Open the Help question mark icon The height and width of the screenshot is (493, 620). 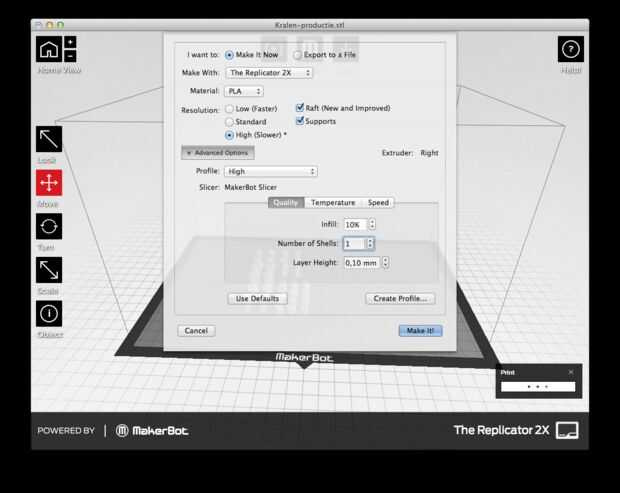(x=571, y=49)
